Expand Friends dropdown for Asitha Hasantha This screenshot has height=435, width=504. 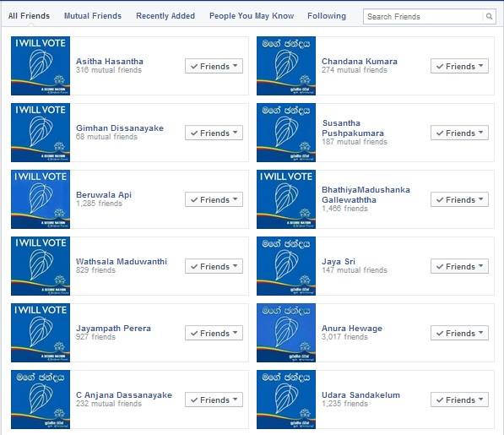pyautogui.click(x=214, y=66)
